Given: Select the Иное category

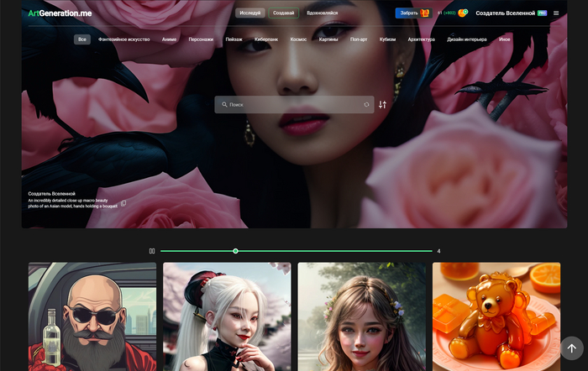Looking at the screenshot, I should tap(504, 39).
